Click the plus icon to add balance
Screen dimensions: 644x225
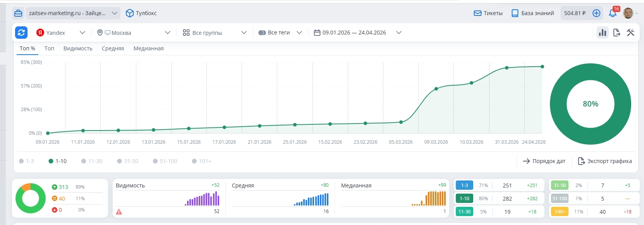[596, 13]
